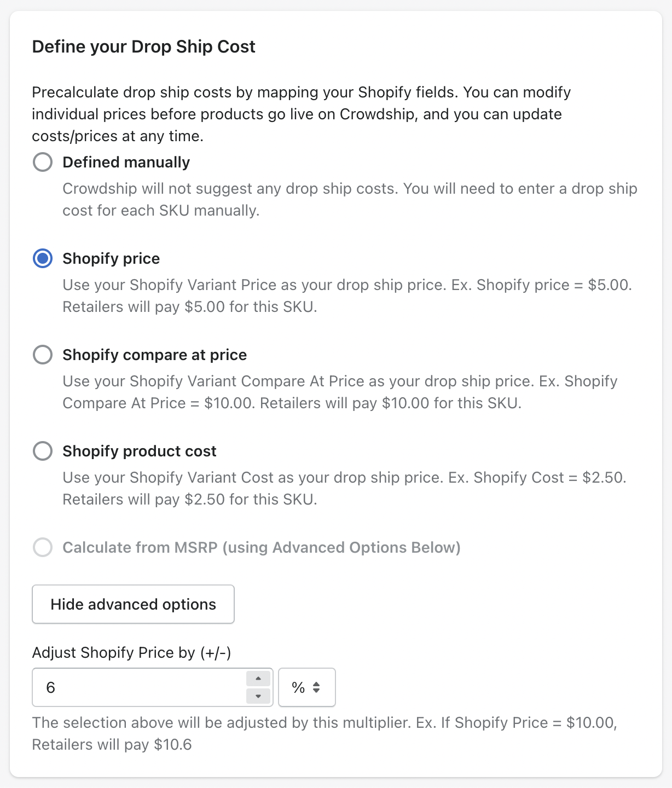Image resolution: width=672 pixels, height=788 pixels.
Task: Click the disabled Calculate from MSRP option
Action: pyautogui.click(x=43, y=547)
